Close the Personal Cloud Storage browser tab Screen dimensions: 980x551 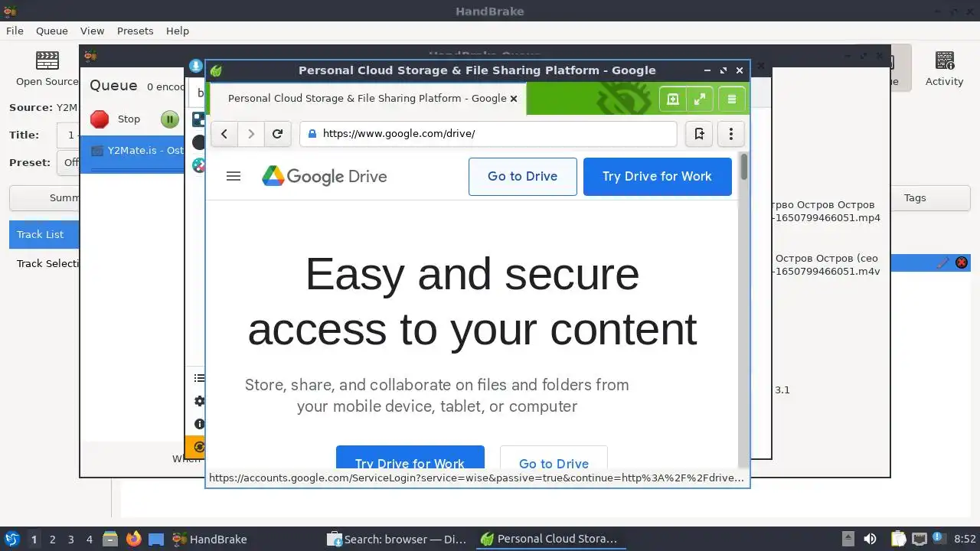tap(514, 99)
